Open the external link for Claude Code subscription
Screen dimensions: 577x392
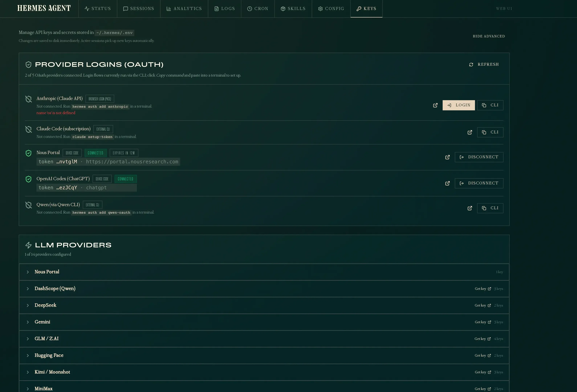point(470,132)
